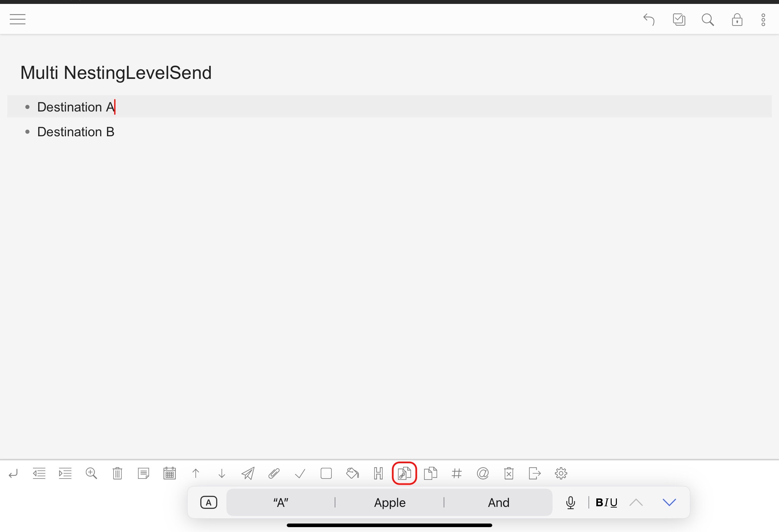This screenshot has width=779, height=532.
Task: Delete item using trash can icon
Action: pos(117,473)
